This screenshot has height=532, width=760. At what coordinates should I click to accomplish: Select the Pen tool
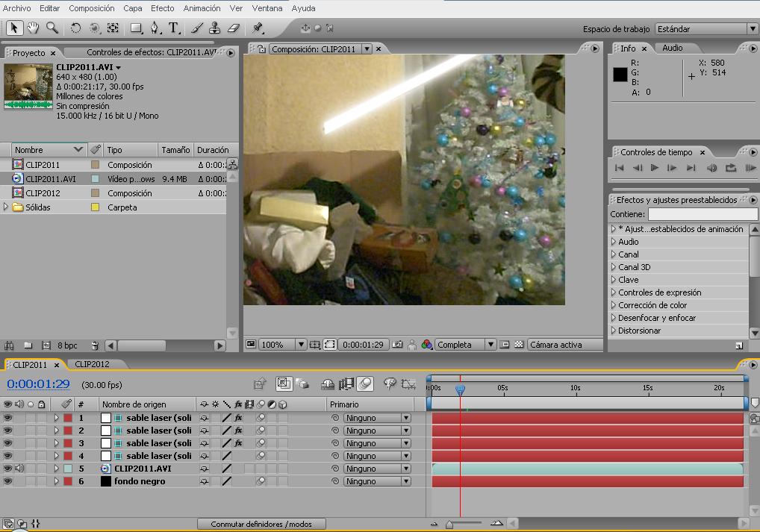coord(155,28)
